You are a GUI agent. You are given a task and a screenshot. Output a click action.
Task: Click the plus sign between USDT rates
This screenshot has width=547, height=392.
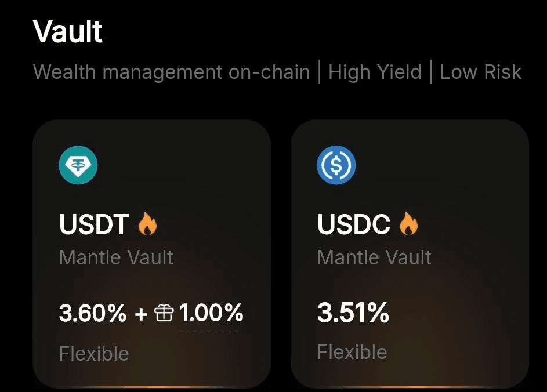click(x=141, y=314)
